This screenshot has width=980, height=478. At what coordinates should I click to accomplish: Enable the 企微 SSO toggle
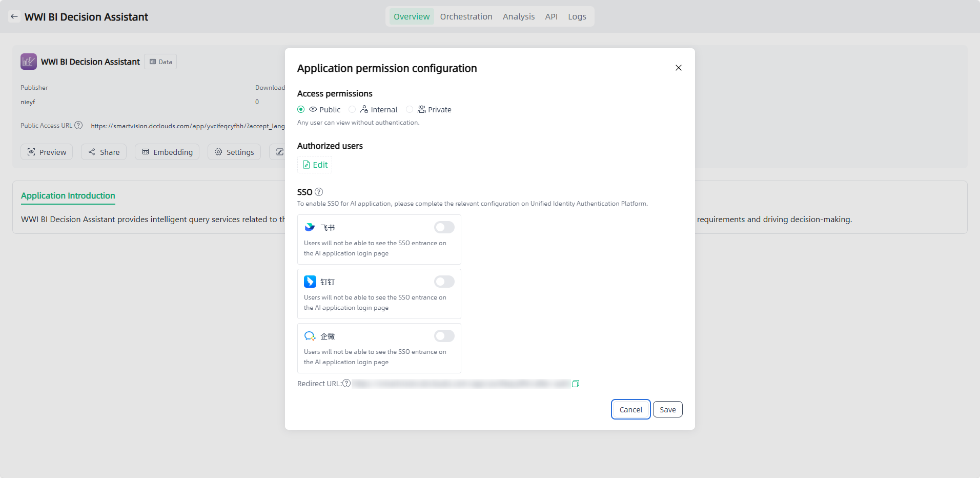point(444,336)
